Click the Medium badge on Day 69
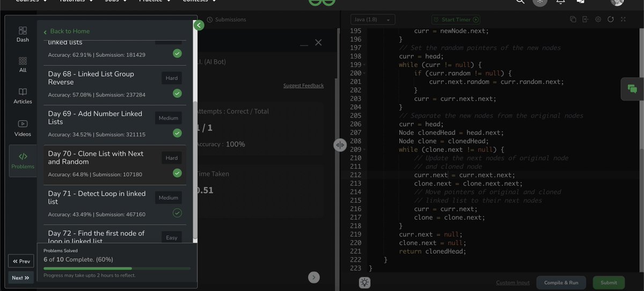 (x=168, y=118)
